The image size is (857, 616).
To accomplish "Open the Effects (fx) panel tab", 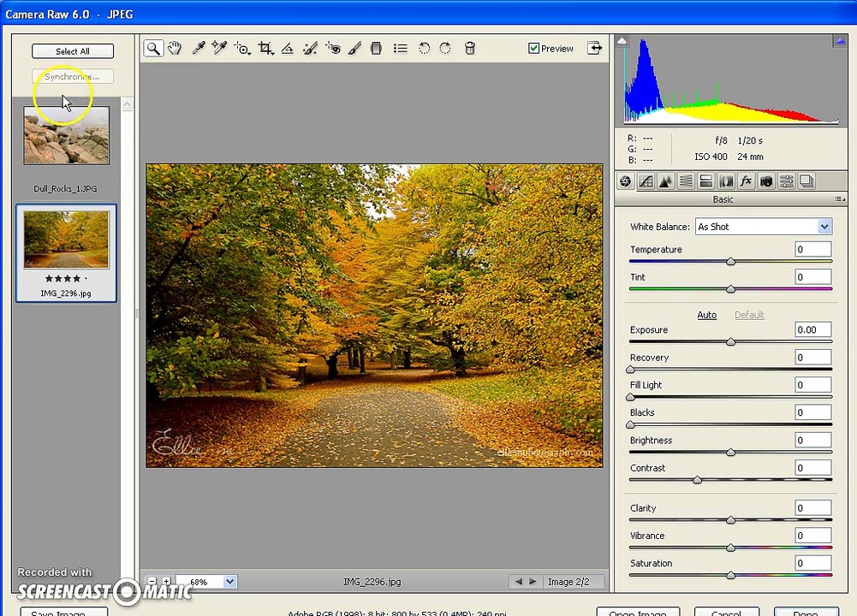I will [746, 181].
